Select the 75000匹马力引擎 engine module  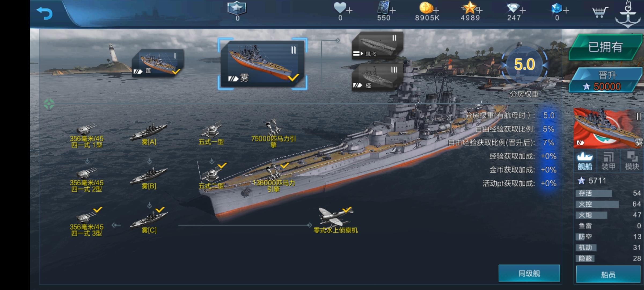coord(273,134)
